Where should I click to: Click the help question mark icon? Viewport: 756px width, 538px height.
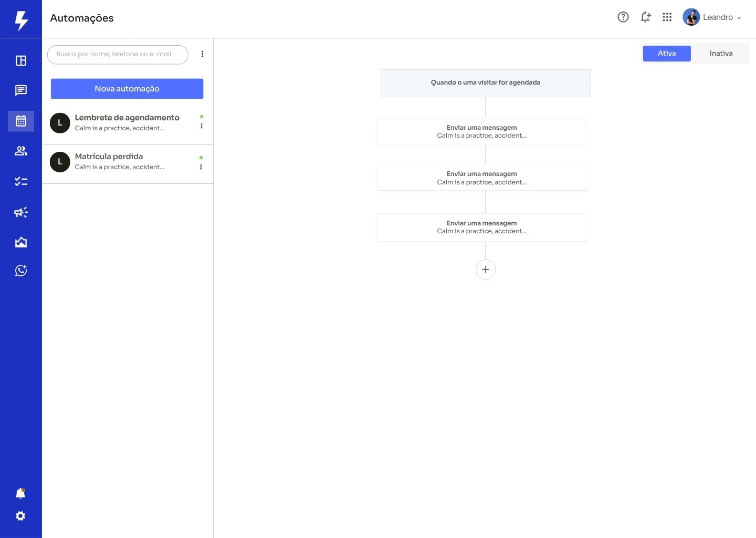click(623, 17)
